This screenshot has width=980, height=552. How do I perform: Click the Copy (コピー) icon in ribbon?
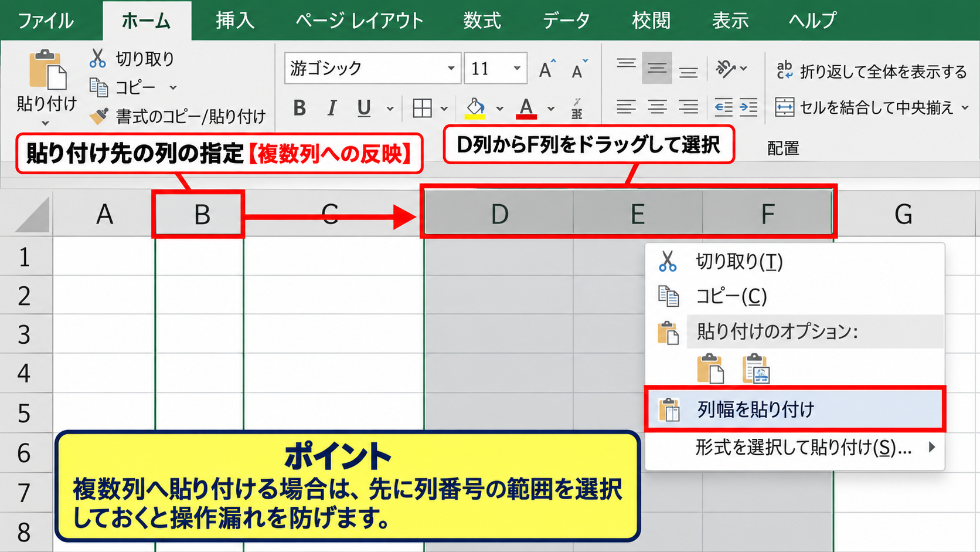click(x=98, y=87)
